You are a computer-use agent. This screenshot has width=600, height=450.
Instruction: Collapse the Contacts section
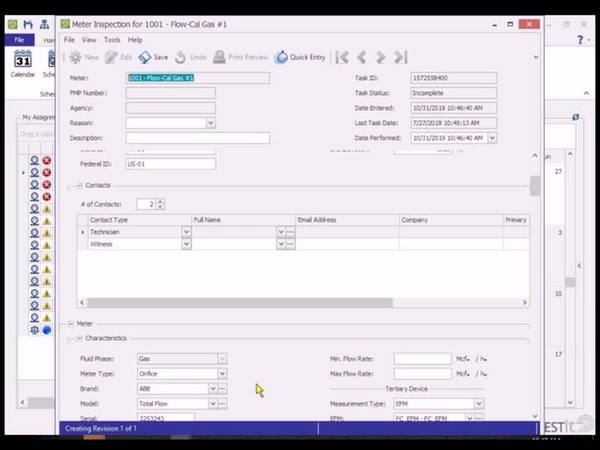coord(79,186)
